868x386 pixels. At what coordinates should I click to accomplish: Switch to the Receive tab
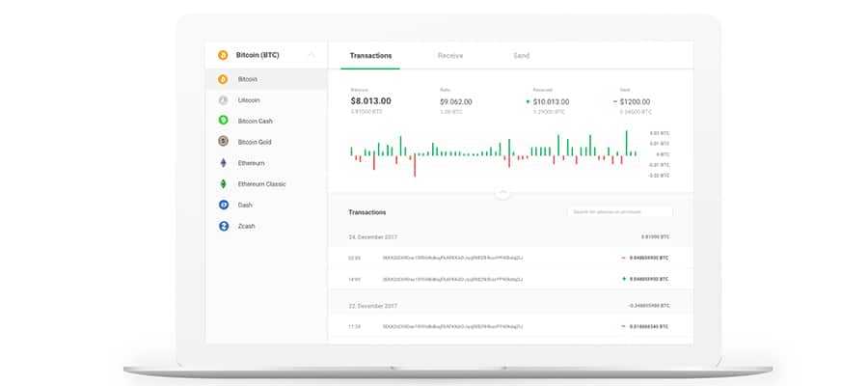(450, 55)
